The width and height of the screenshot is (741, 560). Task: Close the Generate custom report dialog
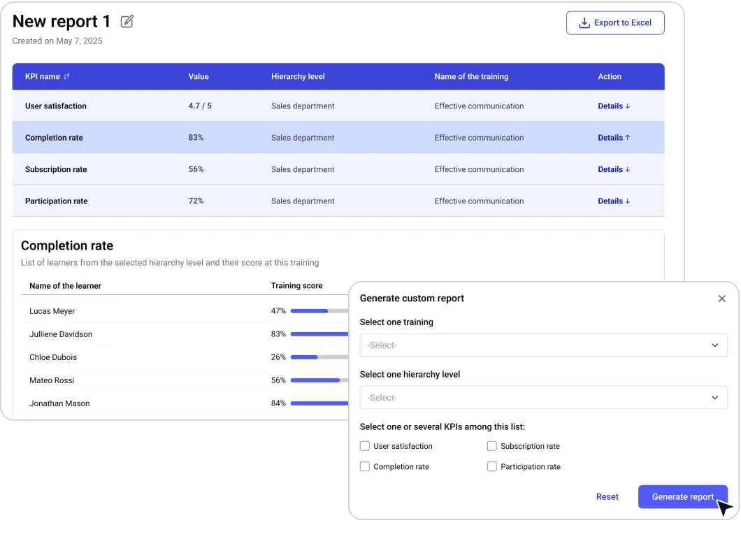(x=721, y=299)
